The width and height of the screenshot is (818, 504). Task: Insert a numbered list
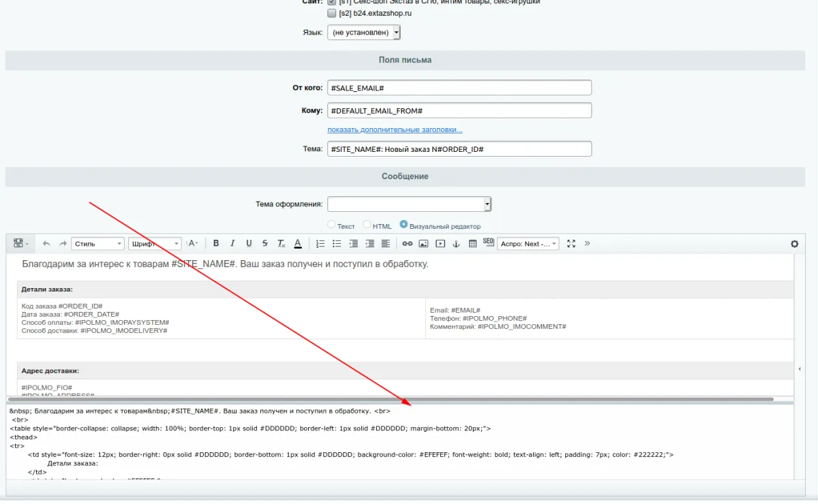tap(320, 244)
